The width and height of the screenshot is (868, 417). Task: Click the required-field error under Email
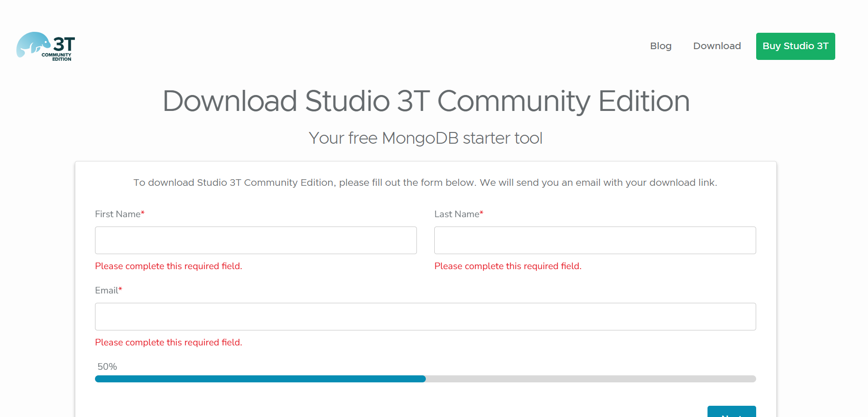point(168,342)
